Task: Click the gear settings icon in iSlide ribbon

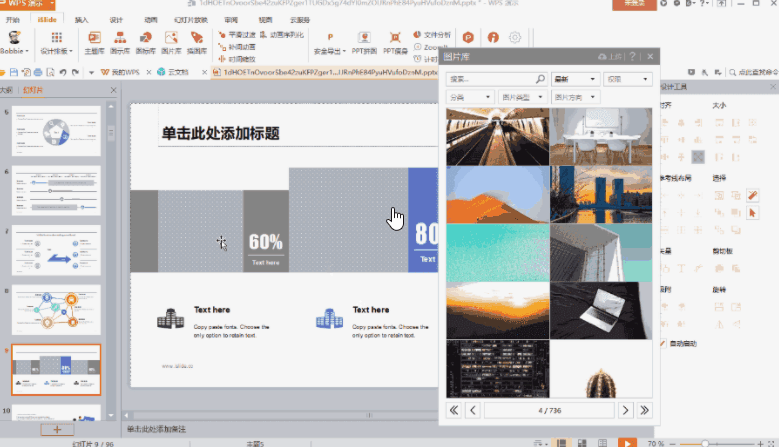Action: tap(515, 37)
